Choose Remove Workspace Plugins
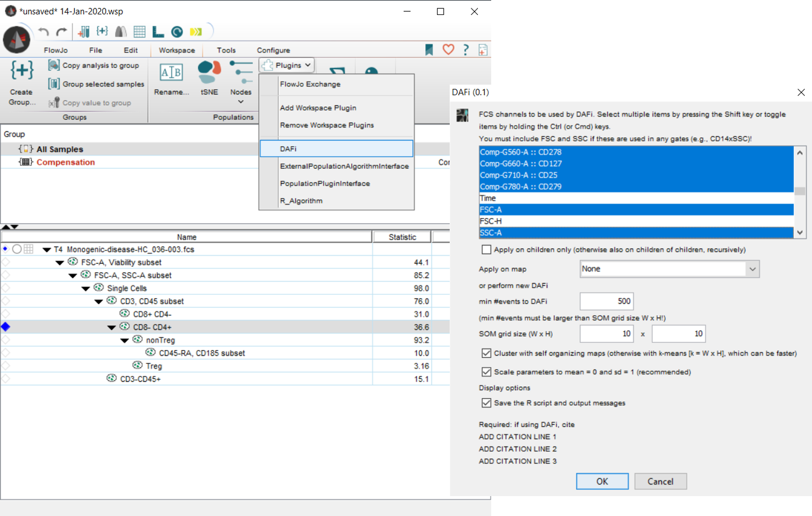The image size is (812, 516). click(x=337, y=125)
